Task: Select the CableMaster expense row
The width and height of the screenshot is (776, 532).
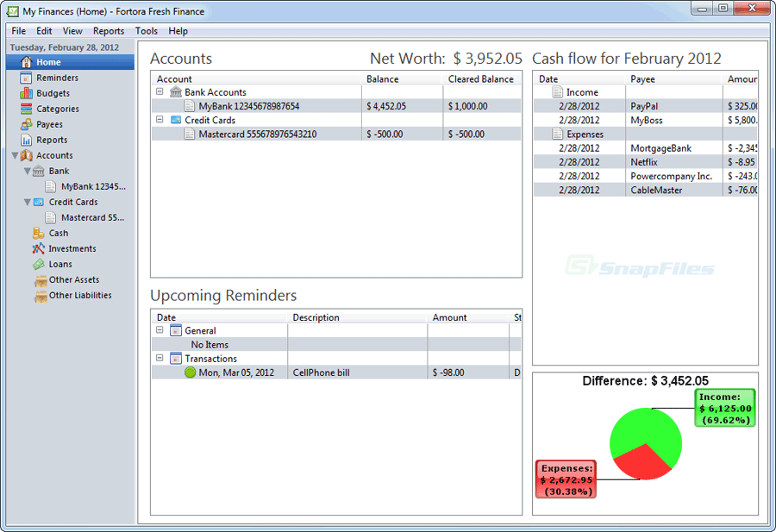Action: tap(645, 190)
